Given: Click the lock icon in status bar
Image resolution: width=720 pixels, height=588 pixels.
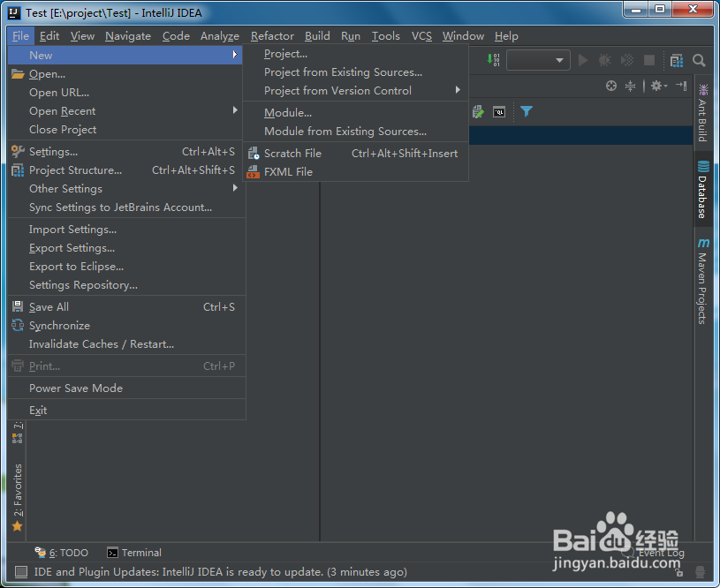Looking at the screenshot, I should (679, 572).
